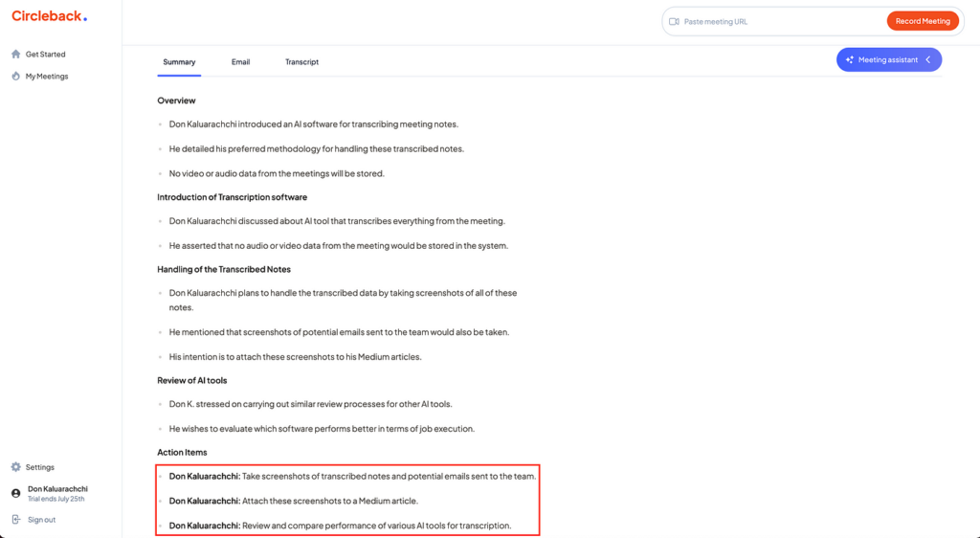This screenshot has height=538, width=980.
Task: Click the Settings gear icon
Action: point(16,467)
